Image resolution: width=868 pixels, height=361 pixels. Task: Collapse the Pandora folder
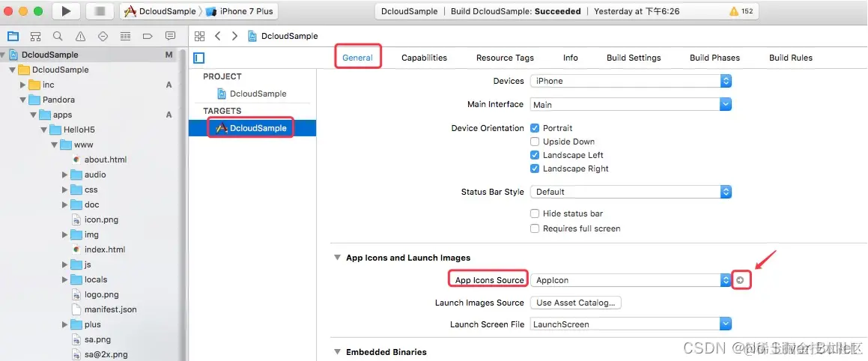click(22, 100)
